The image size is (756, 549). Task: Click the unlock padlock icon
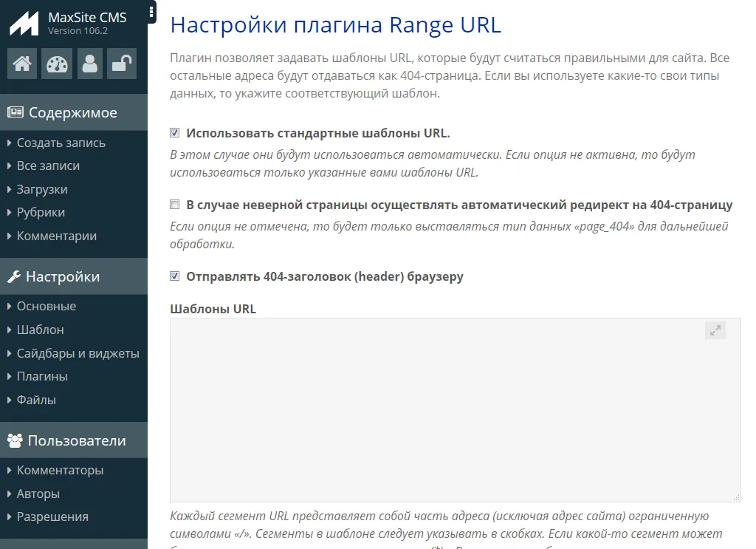tap(122, 64)
